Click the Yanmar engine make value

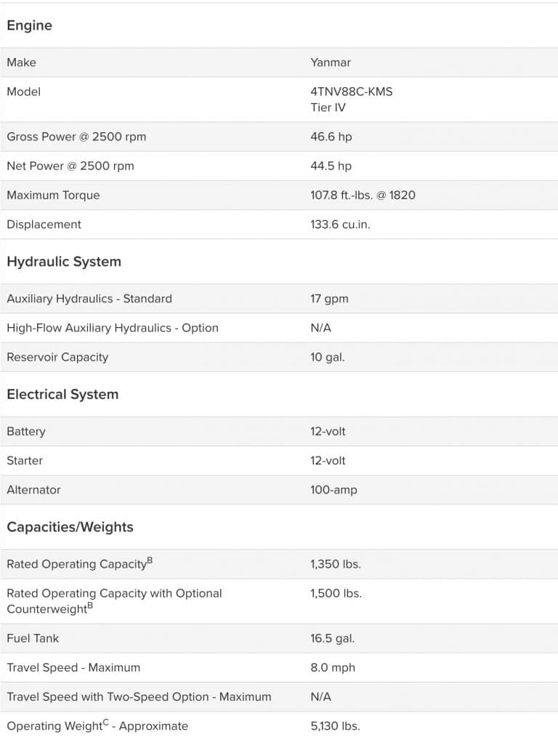[x=331, y=63]
